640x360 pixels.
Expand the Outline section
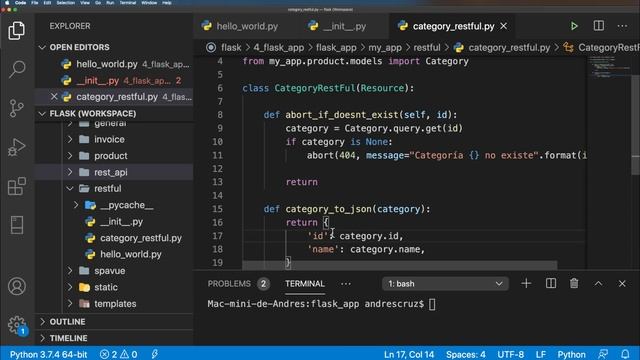click(x=42, y=322)
